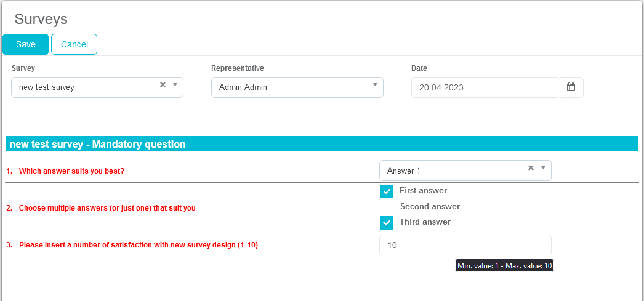Expand the Representative dropdown arrow
Screen dimensions: 644x301
click(x=375, y=85)
